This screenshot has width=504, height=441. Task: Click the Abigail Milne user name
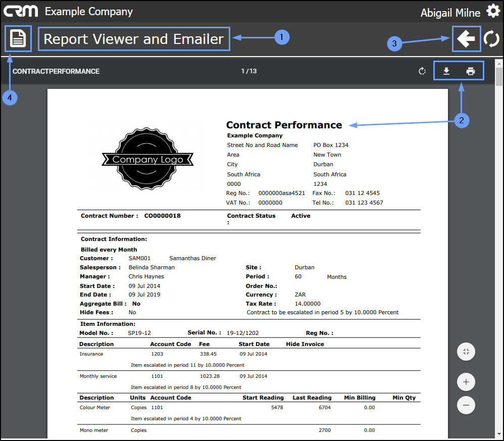[450, 13]
